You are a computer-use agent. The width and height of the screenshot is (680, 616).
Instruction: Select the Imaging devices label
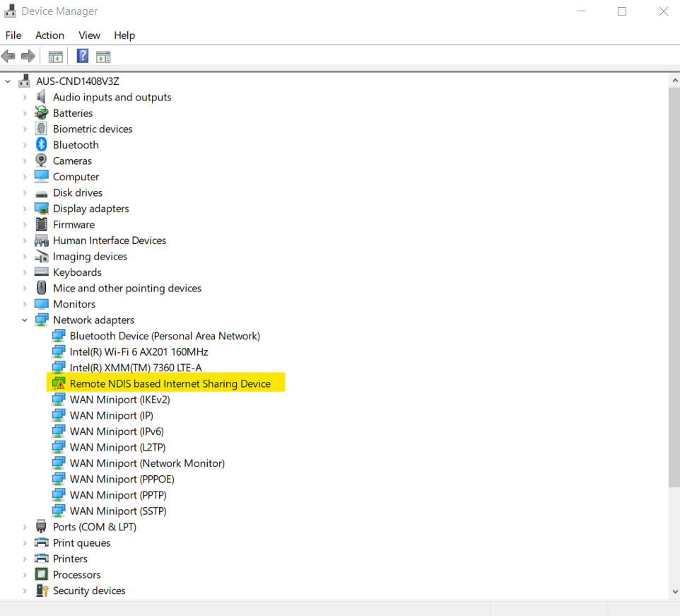tap(90, 257)
